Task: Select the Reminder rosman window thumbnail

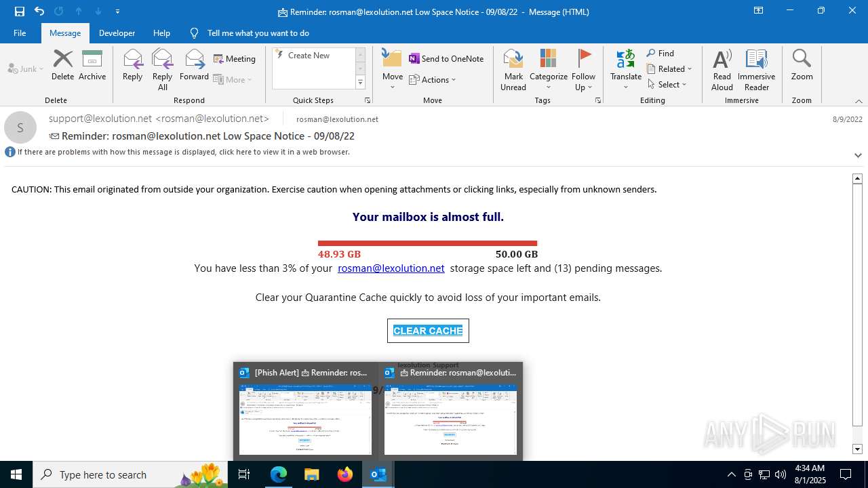Action: pos(450,411)
